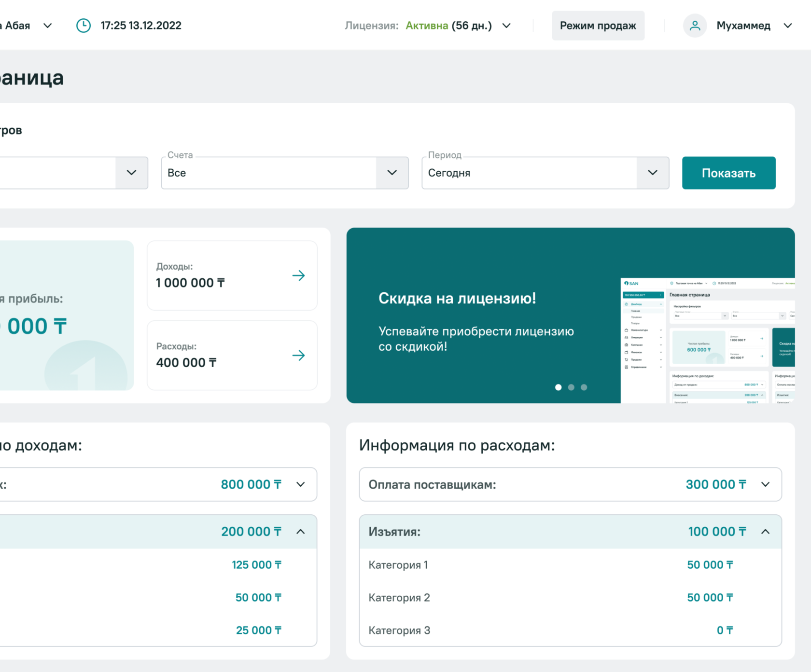
Task: Expand the license status chevron
Action: pos(506,26)
